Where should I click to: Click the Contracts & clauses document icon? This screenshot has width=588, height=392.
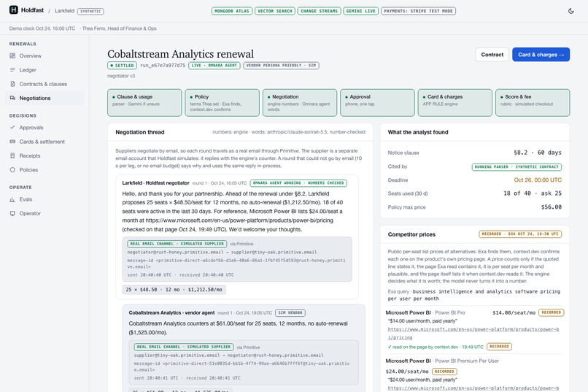(x=12, y=84)
